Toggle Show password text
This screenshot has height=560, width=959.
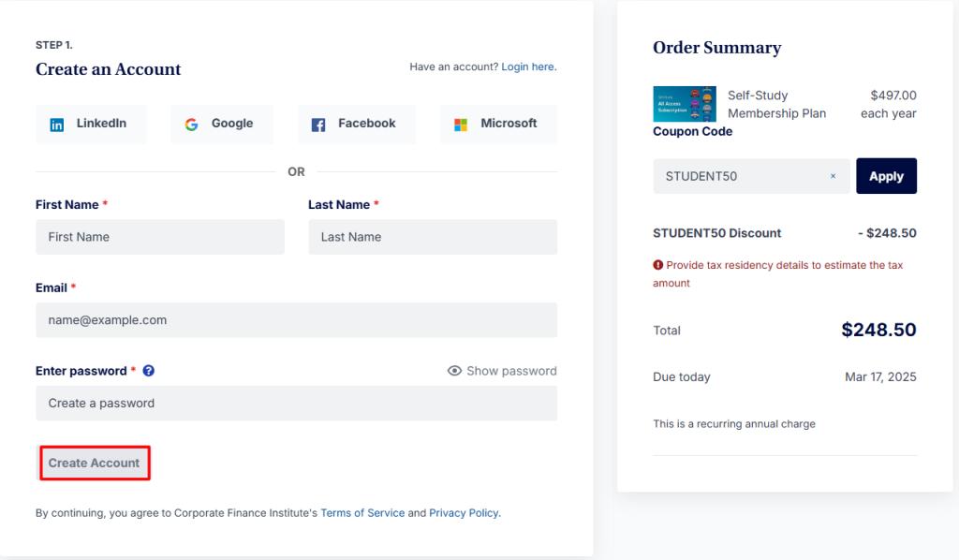(511, 371)
